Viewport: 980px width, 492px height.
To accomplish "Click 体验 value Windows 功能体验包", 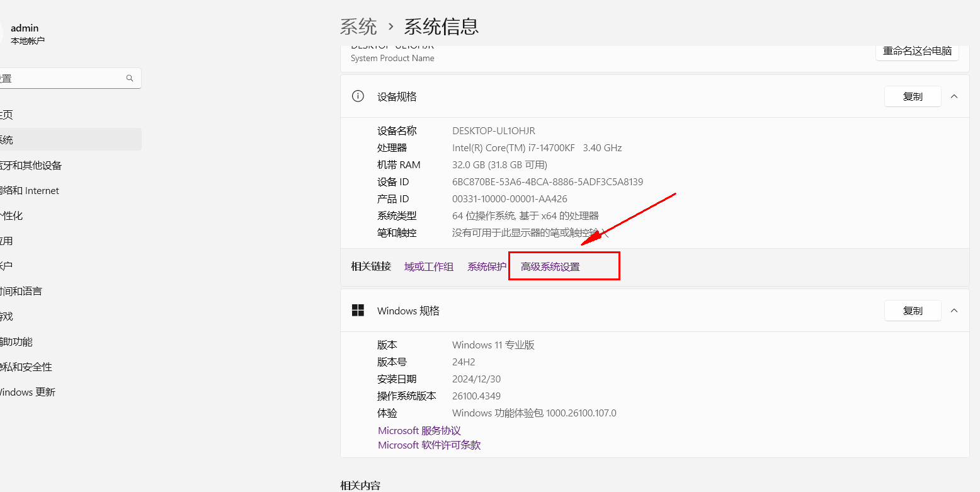I will 534,413.
